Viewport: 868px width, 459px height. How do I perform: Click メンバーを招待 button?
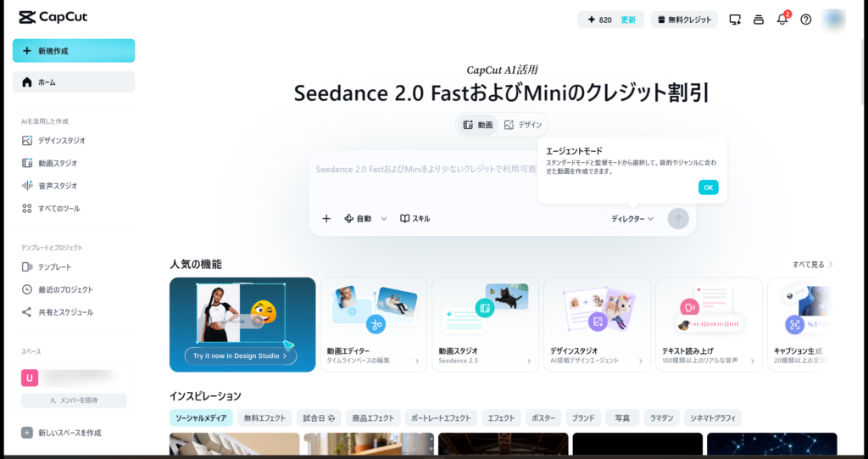click(x=74, y=400)
